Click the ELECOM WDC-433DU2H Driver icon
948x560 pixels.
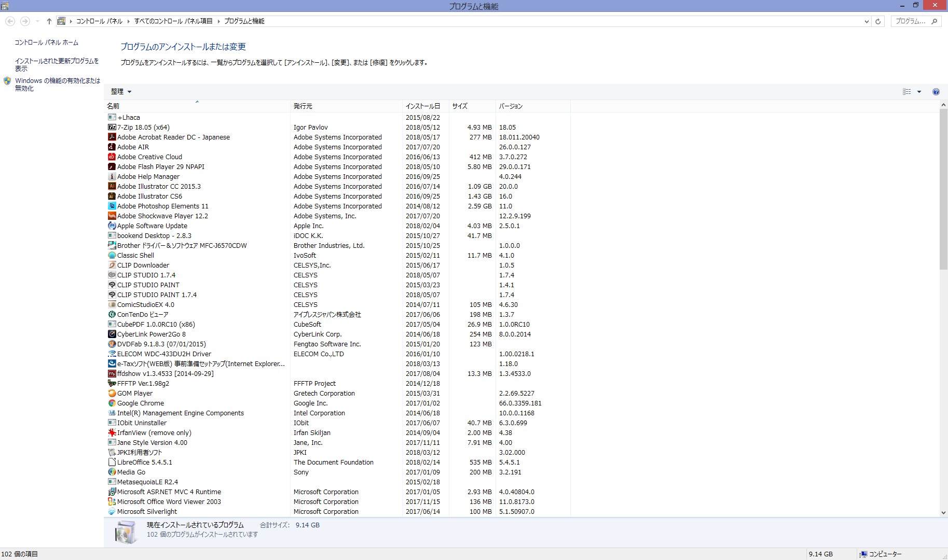(x=112, y=354)
